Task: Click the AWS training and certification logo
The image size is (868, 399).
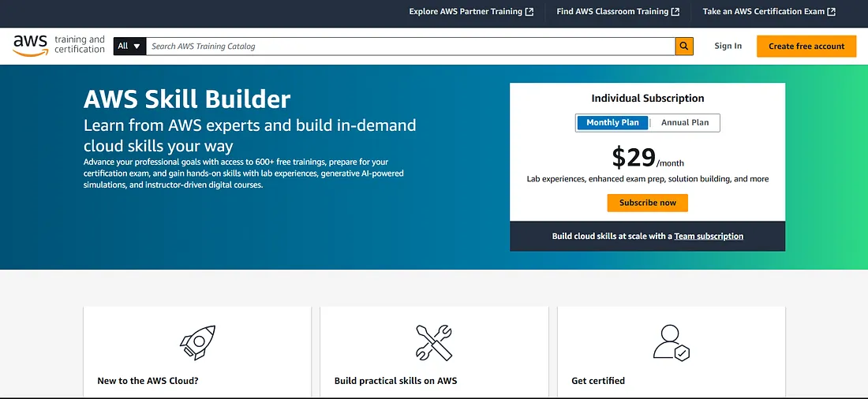Action: click(58, 46)
